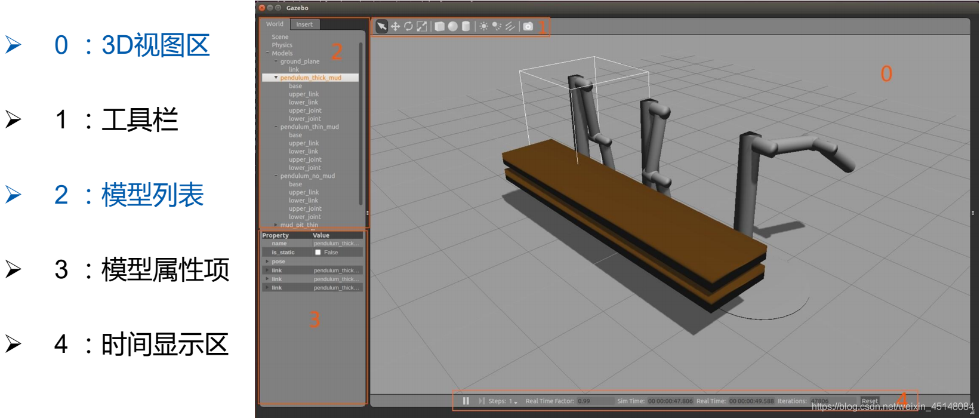
Task: Expand the pose property row
Action: (267, 262)
